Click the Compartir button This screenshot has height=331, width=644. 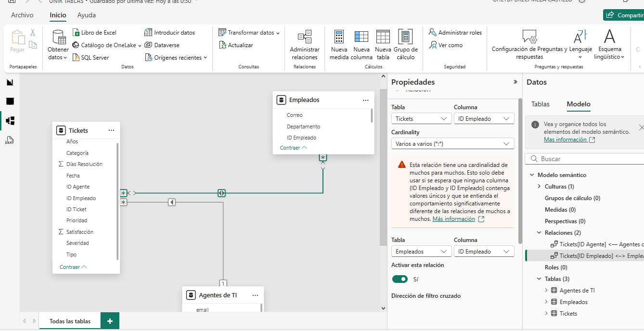(x=624, y=15)
